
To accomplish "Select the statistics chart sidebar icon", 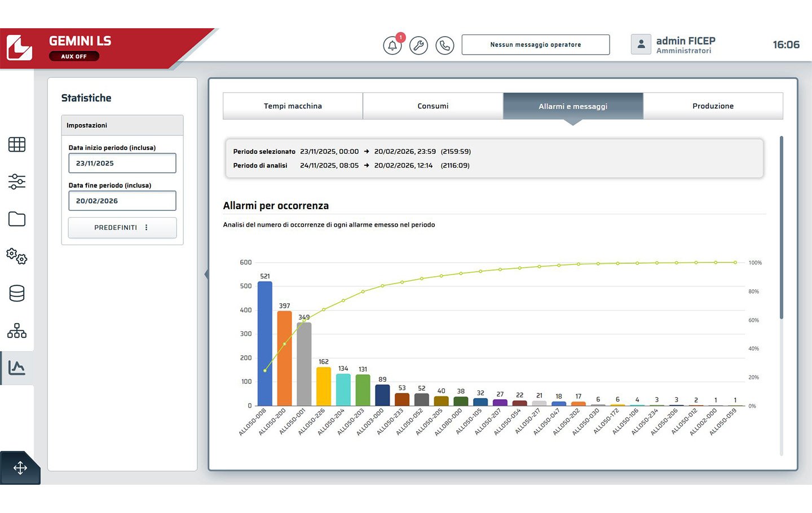I will coord(17,368).
